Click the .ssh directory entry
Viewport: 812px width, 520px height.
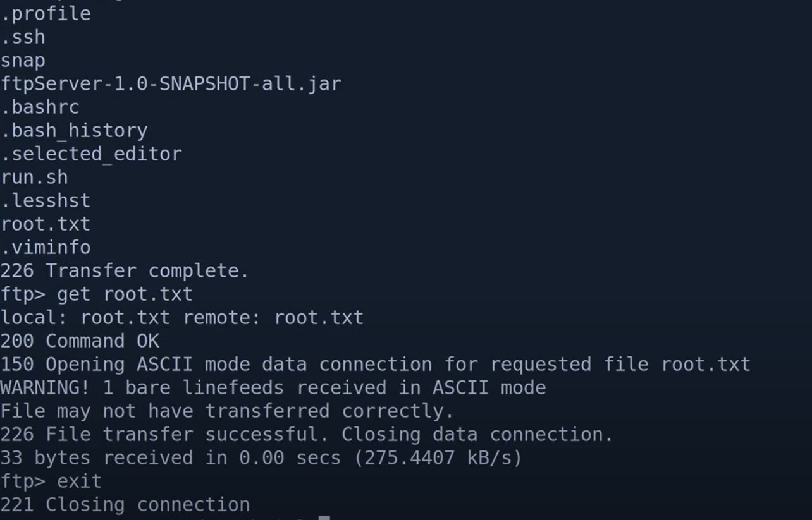click(x=23, y=37)
